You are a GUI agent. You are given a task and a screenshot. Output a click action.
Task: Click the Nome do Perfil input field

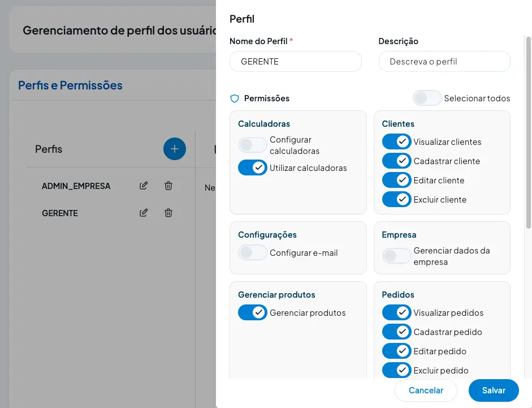click(295, 61)
